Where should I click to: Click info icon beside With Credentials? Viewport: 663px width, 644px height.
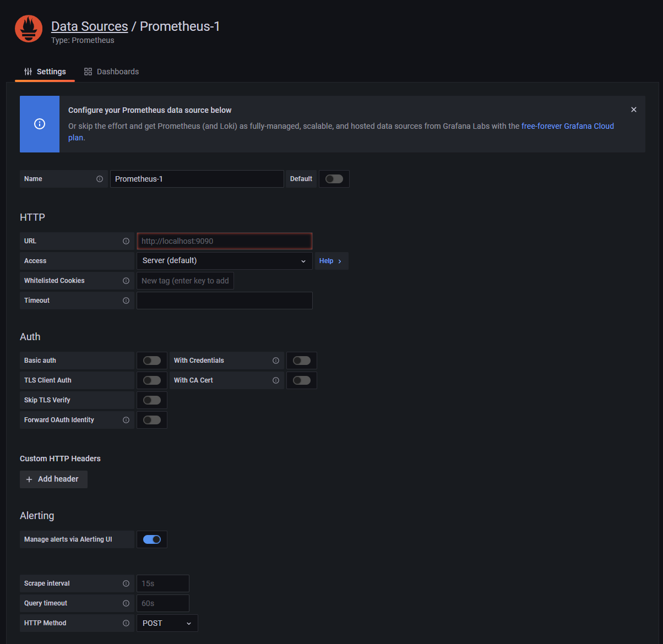tap(276, 361)
